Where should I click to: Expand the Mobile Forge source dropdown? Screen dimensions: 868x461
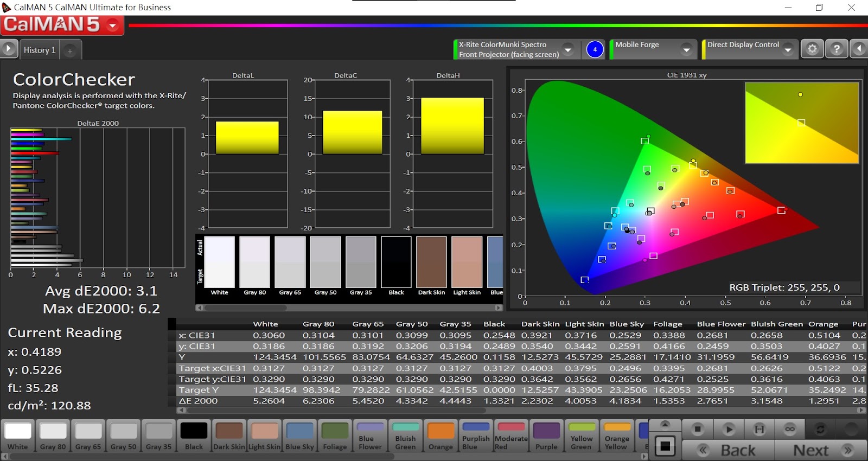(686, 49)
